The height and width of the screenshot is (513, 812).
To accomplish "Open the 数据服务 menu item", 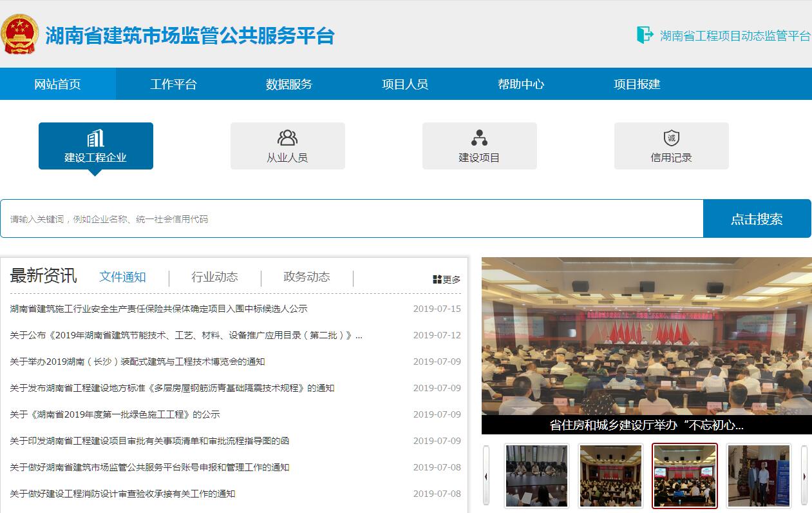I will pos(289,84).
